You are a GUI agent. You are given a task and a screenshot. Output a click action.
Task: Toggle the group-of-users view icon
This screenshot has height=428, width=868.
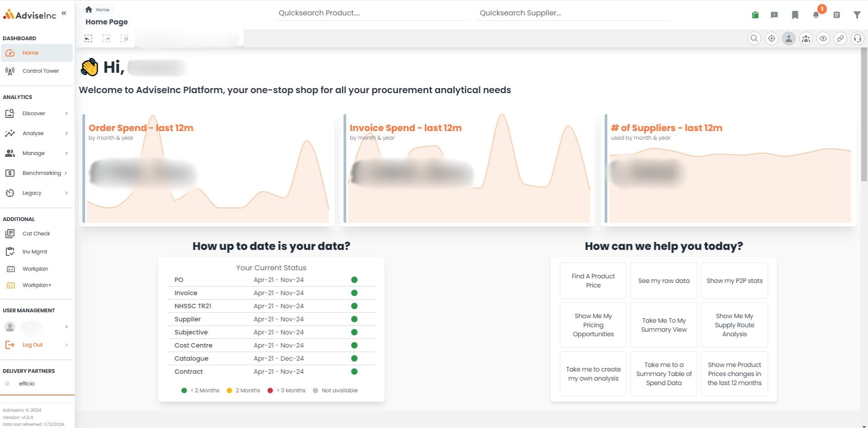tap(806, 39)
